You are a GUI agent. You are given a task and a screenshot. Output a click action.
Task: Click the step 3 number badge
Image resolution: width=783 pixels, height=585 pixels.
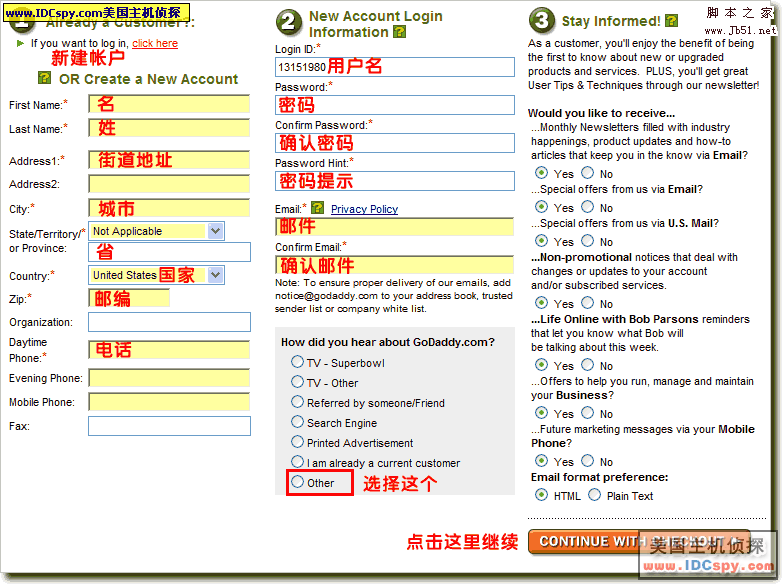coord(541,21)
